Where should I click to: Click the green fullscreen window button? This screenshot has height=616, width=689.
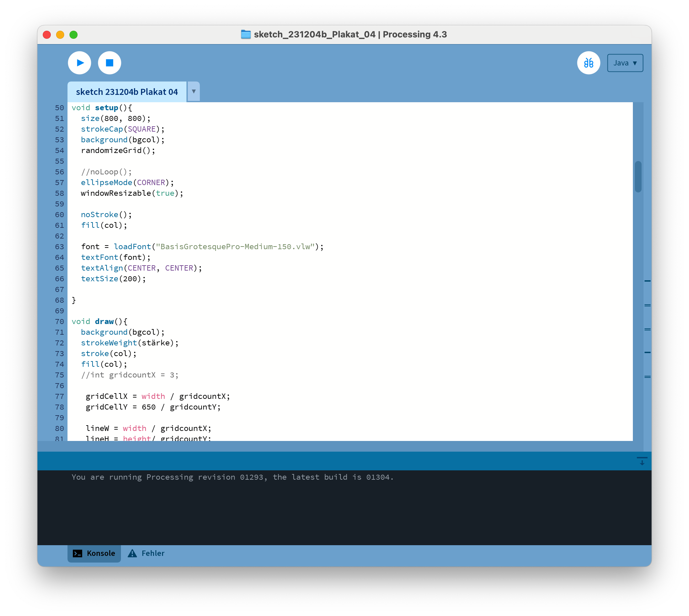(x=74, y=35)
